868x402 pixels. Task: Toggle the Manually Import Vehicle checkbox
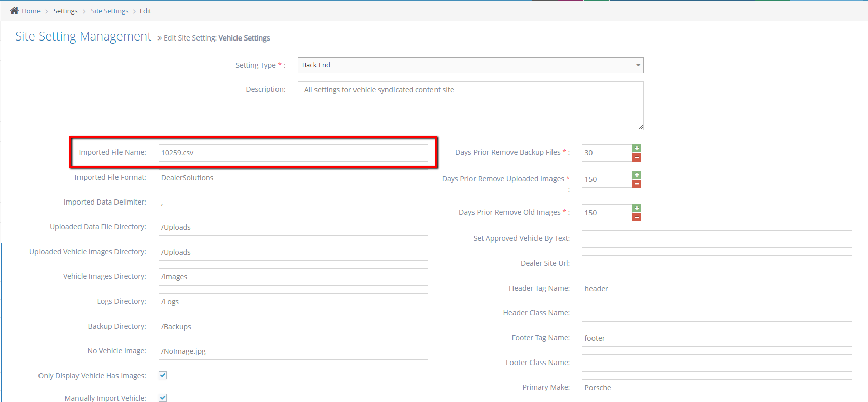click(x=163, y=397)
